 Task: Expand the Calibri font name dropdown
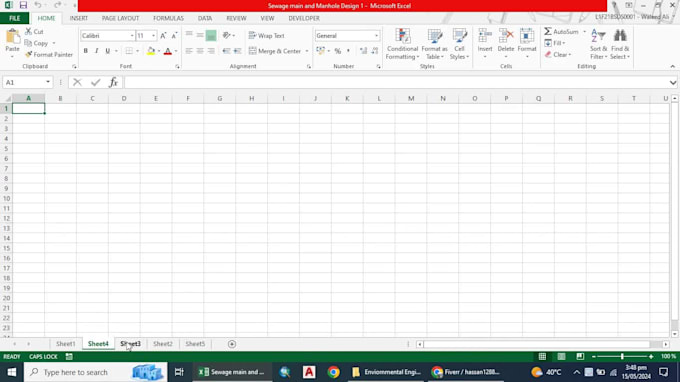pyautogui.click(x=132, y=36)
